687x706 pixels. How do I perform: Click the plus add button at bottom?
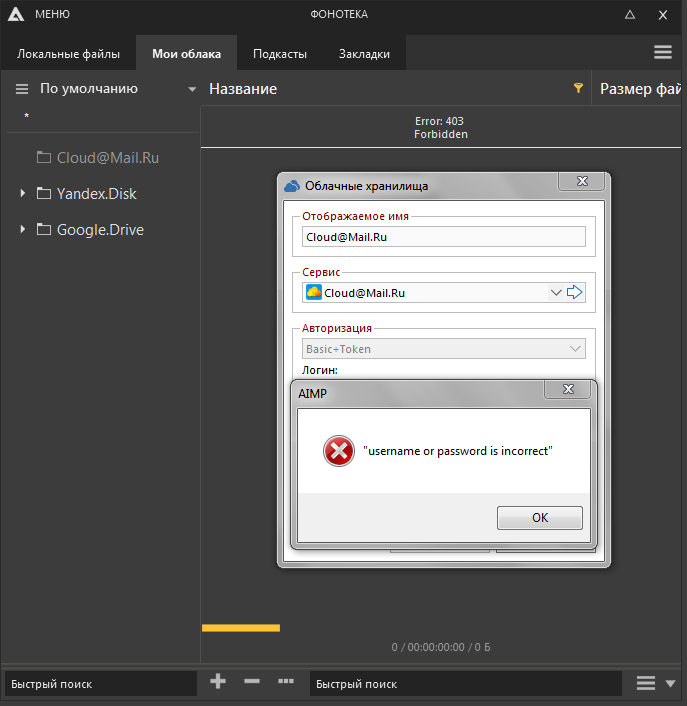pos(218,682)
